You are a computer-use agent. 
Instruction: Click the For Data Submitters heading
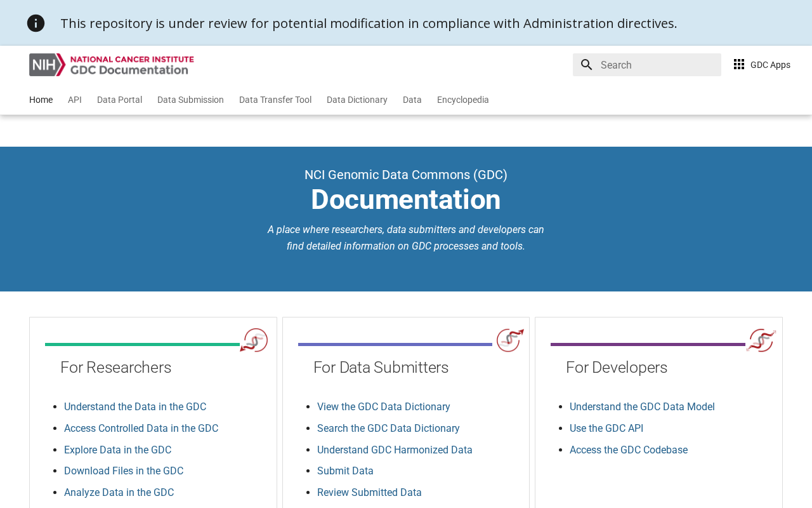(381, 368)
